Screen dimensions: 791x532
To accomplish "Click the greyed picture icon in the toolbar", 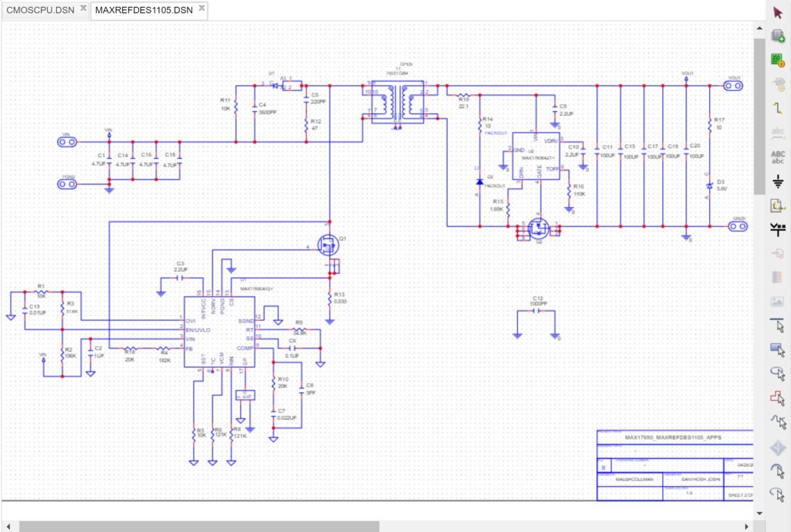I will pos(777,302).
